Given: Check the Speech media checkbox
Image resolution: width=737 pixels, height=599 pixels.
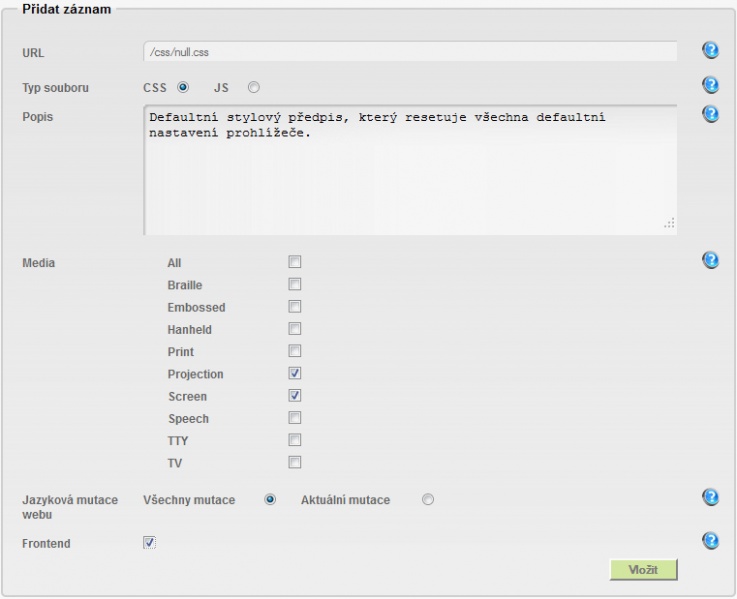Looking at the screenshot, I should (295, 418).
